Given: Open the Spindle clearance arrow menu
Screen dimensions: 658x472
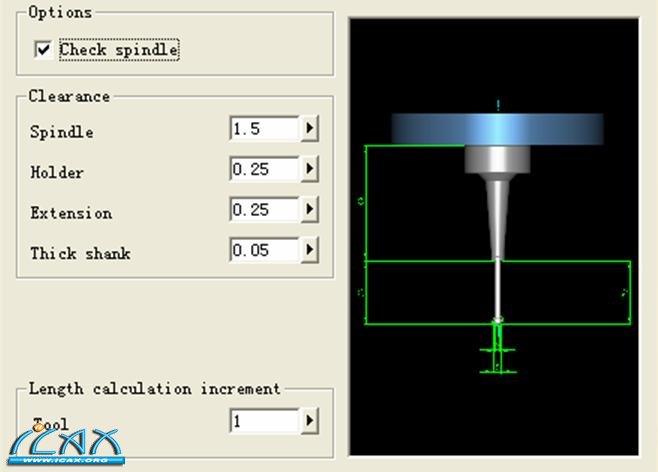Looking at the screenshot, I should 310,128.
